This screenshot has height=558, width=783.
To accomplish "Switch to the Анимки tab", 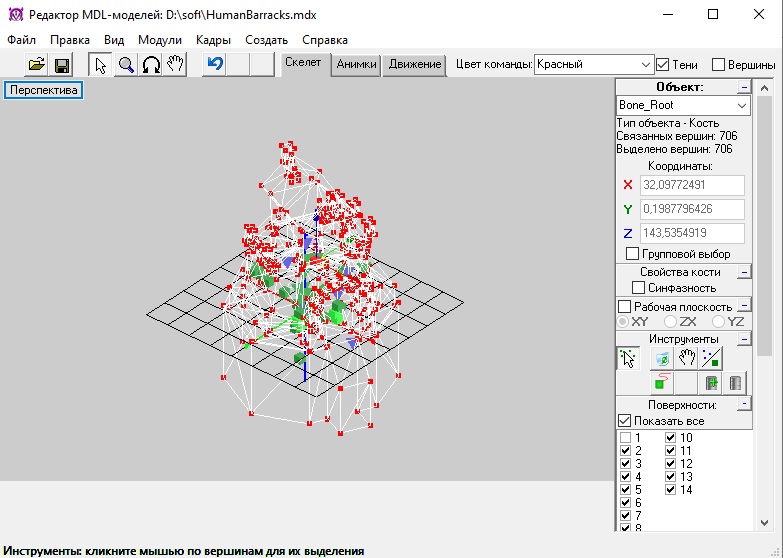I will pyautogui.click(x=357, y=64).
